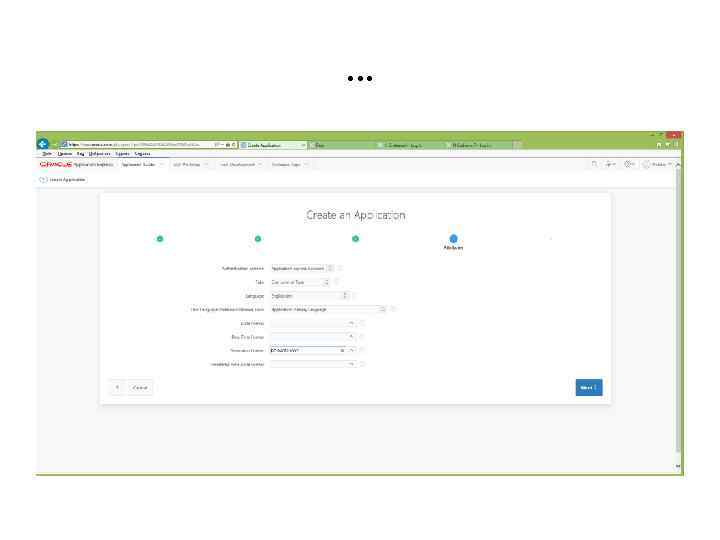720x540 pixels.
Task: Open the search icon in APEX header
Action: pos(594,164)
